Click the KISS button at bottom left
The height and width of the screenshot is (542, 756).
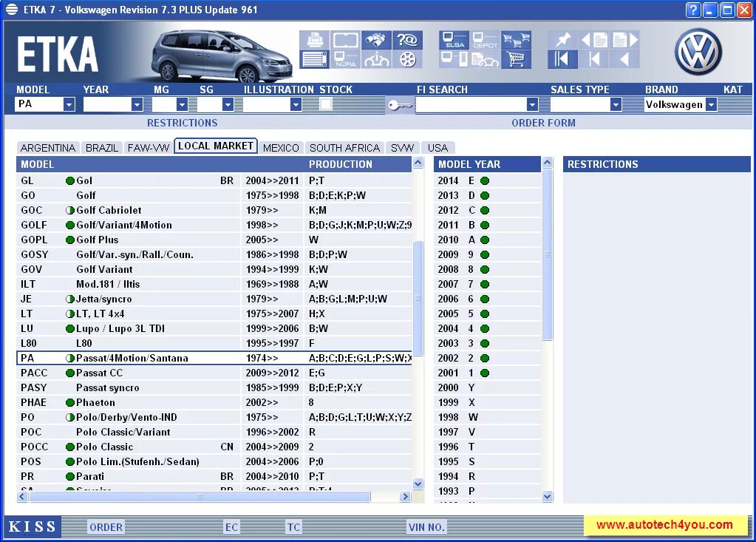click(x=33, y=526)
